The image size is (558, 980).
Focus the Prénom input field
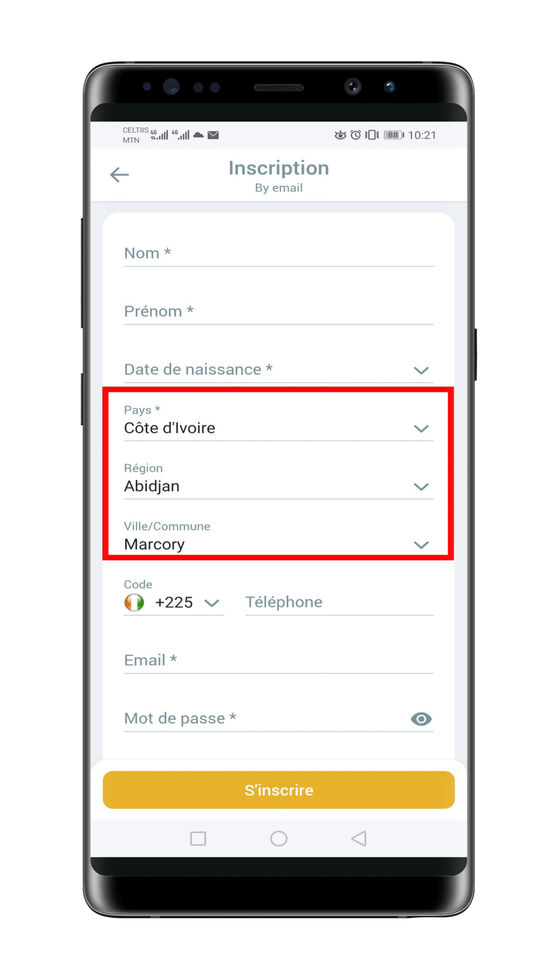(279, 311)
